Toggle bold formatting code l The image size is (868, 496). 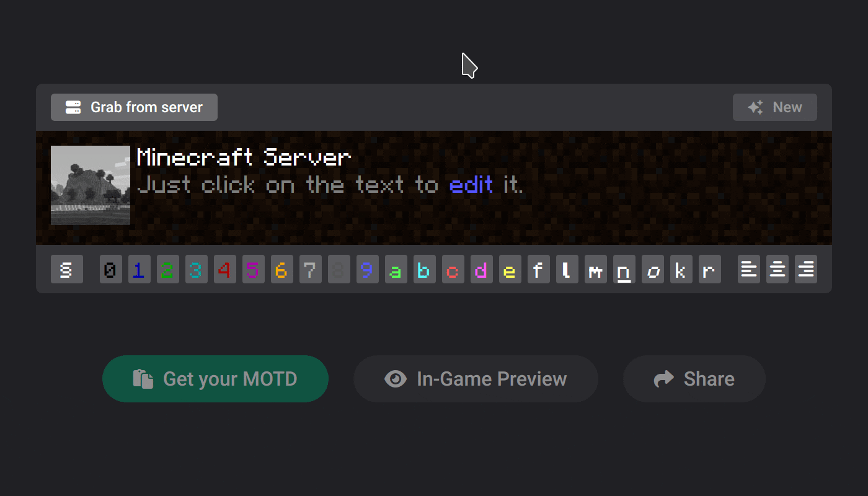(x=567, y=270)
